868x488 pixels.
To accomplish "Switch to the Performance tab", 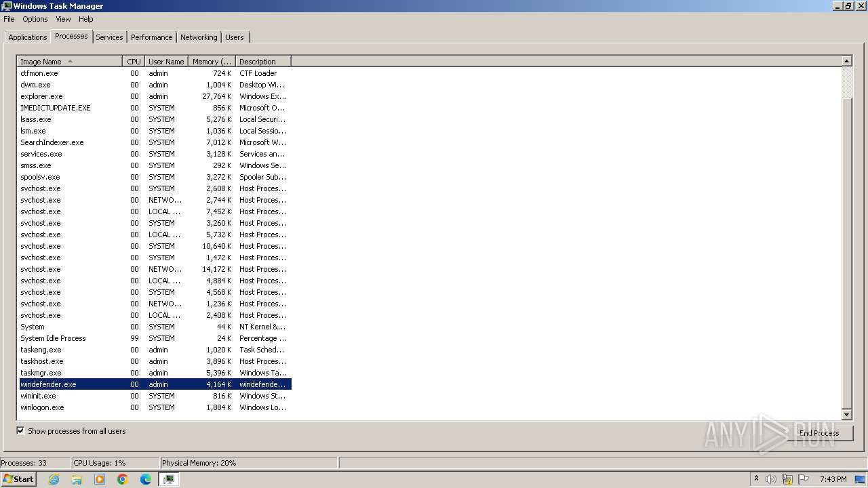I will point(151,37).
